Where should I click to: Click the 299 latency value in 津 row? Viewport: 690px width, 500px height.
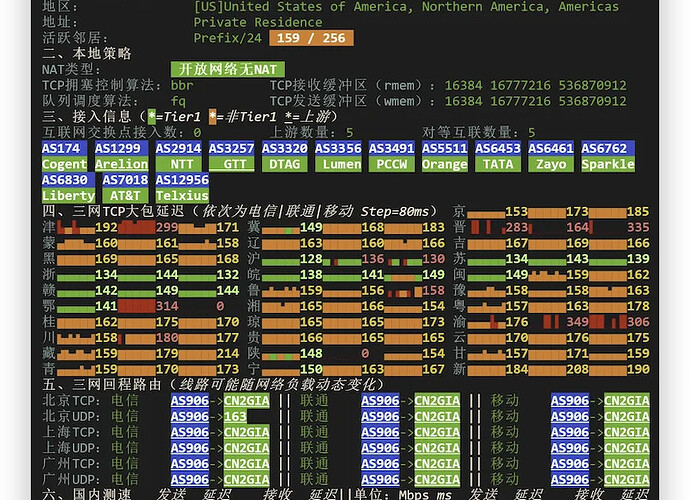167,227
